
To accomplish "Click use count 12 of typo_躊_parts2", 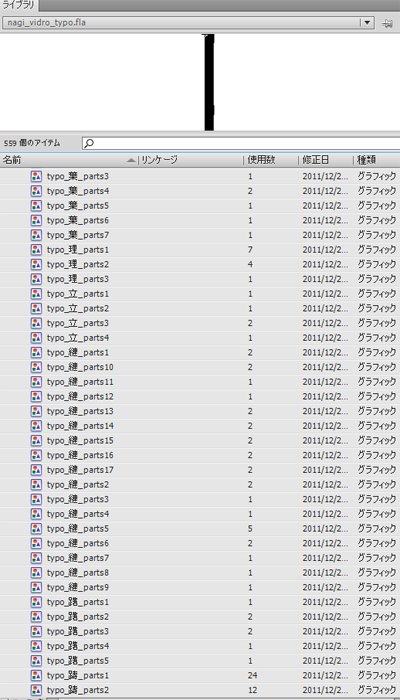I will click(x=253, y=690).
